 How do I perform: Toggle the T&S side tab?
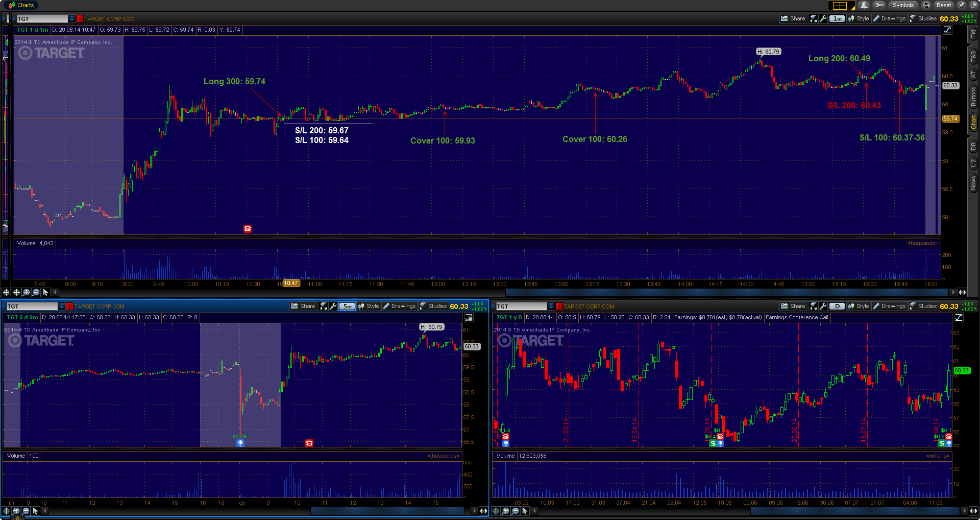[x=973, y=56]
